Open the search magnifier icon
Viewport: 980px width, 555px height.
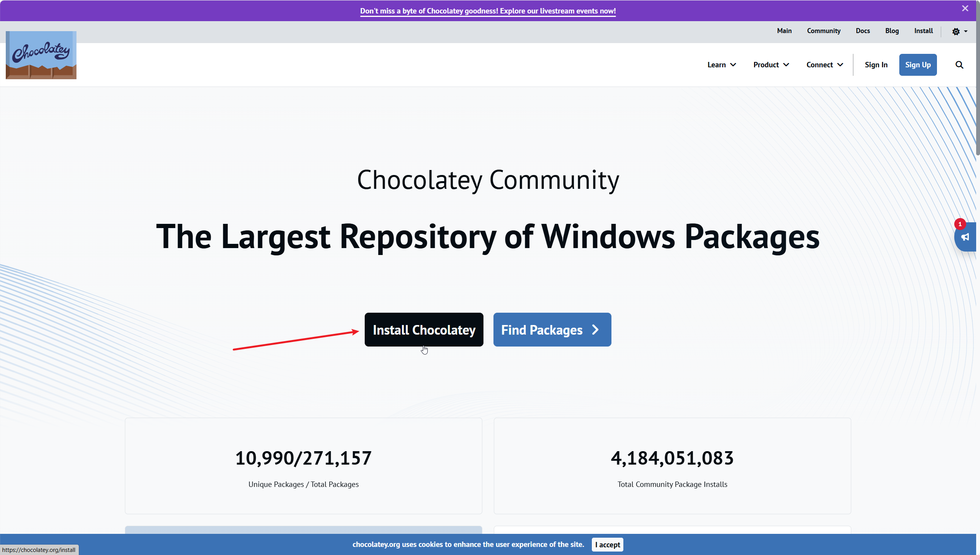959,65
